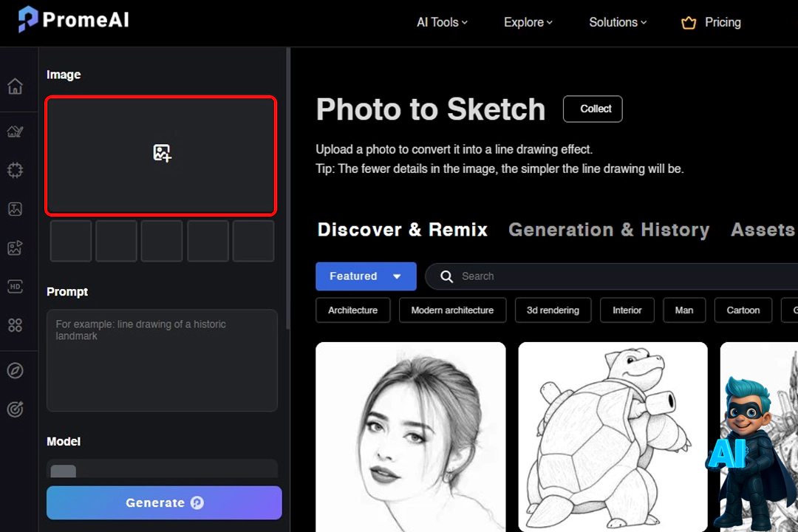Screen dimensions: 798x532
Task: Open the four-circles all tools icon
Action: (x=15, y=325)
